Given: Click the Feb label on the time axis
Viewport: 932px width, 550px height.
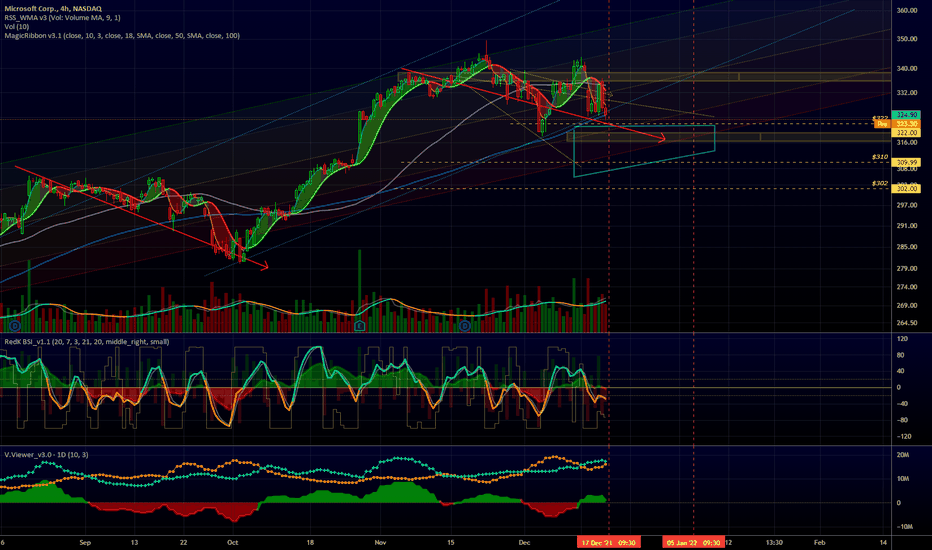Looking at the screenshot, I should [x=819, y=542].
